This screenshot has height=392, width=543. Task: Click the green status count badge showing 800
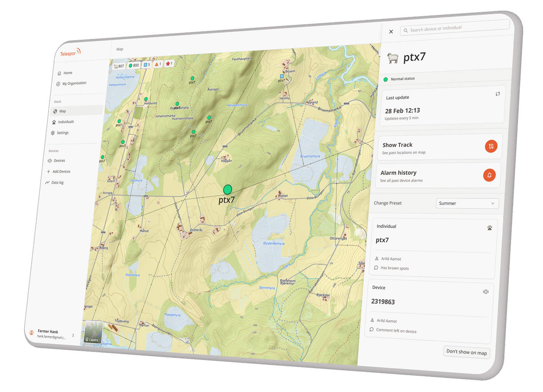tap(134, 65)
